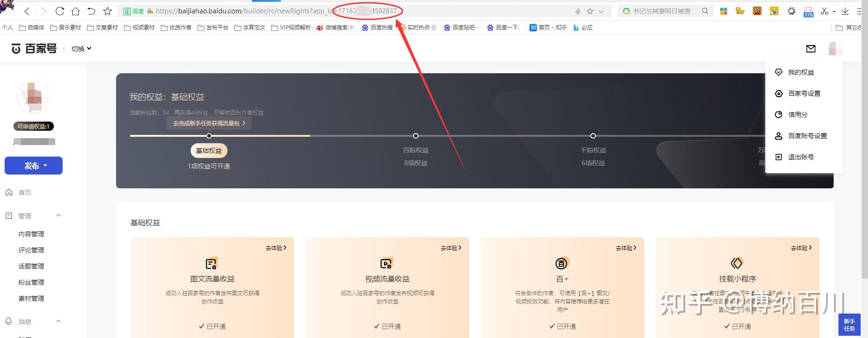Click the undo-close-tab restore icon
Viewport: 868px width, 338px height.
[91, 11]
